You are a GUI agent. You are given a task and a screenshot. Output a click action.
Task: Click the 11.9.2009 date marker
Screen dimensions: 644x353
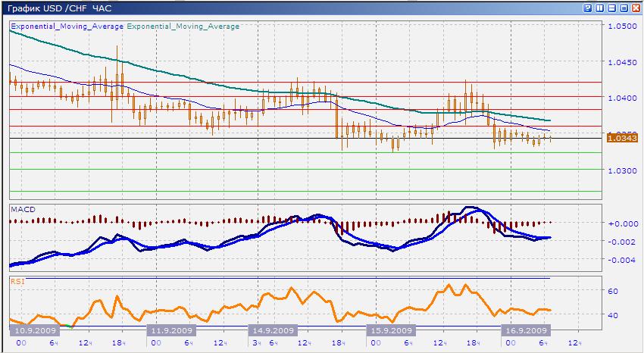pos(173,331)
